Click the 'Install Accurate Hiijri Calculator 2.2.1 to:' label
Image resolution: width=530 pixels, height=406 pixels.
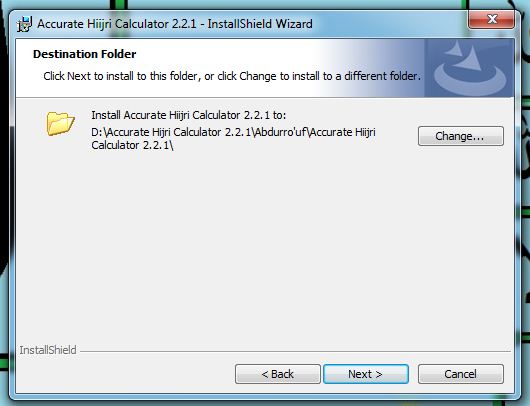click(189, 115)
